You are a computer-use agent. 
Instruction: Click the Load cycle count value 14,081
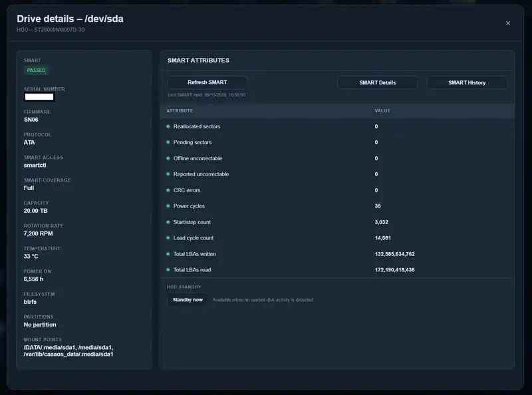pos(383,238)
